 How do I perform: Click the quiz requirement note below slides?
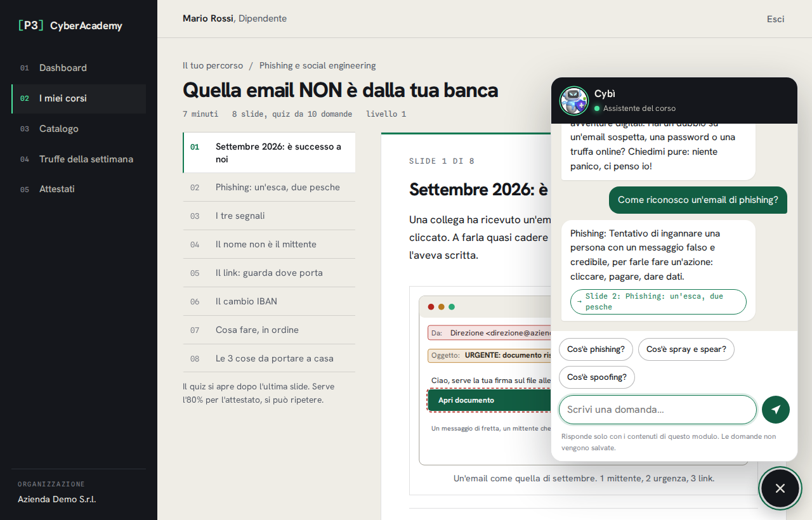pos(259,393)
